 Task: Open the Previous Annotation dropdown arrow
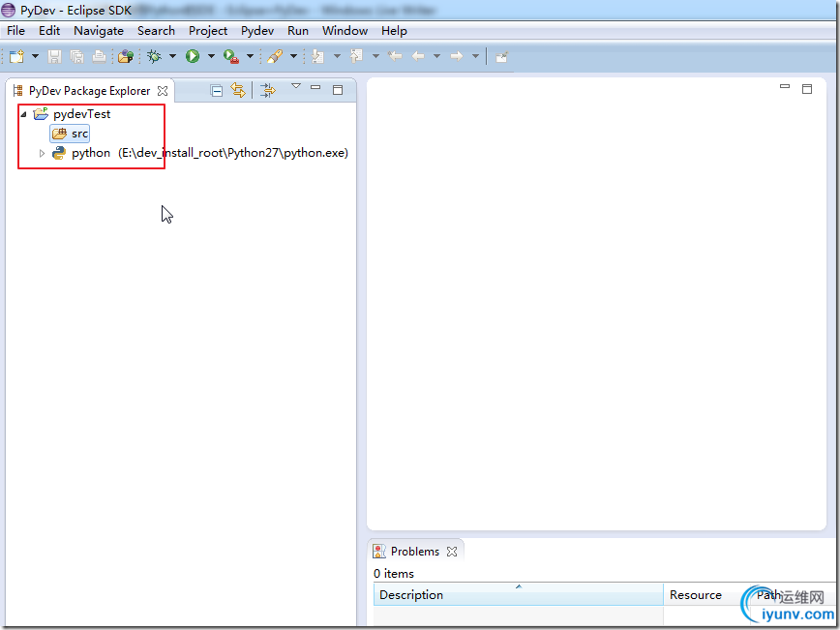[x=375, y=56]
